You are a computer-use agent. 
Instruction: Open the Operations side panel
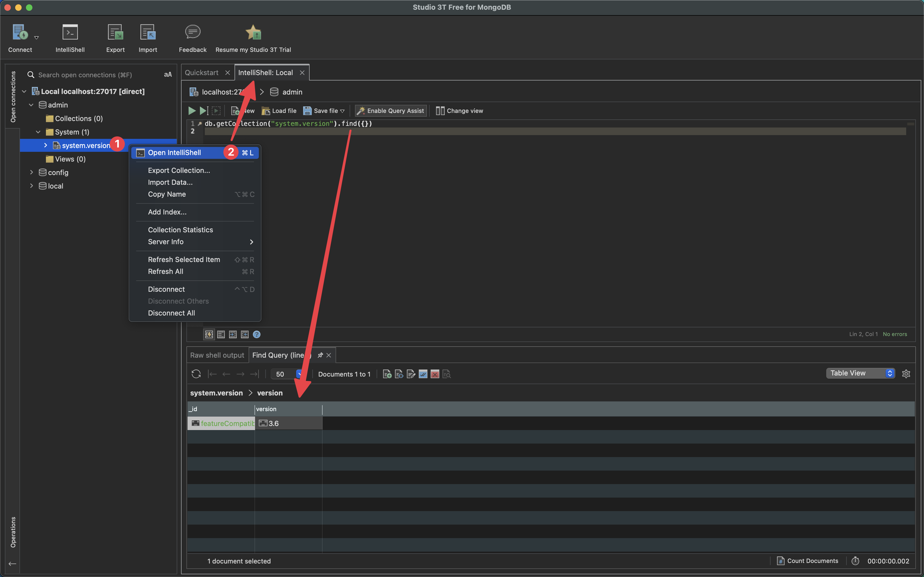[x=13, y=532]
